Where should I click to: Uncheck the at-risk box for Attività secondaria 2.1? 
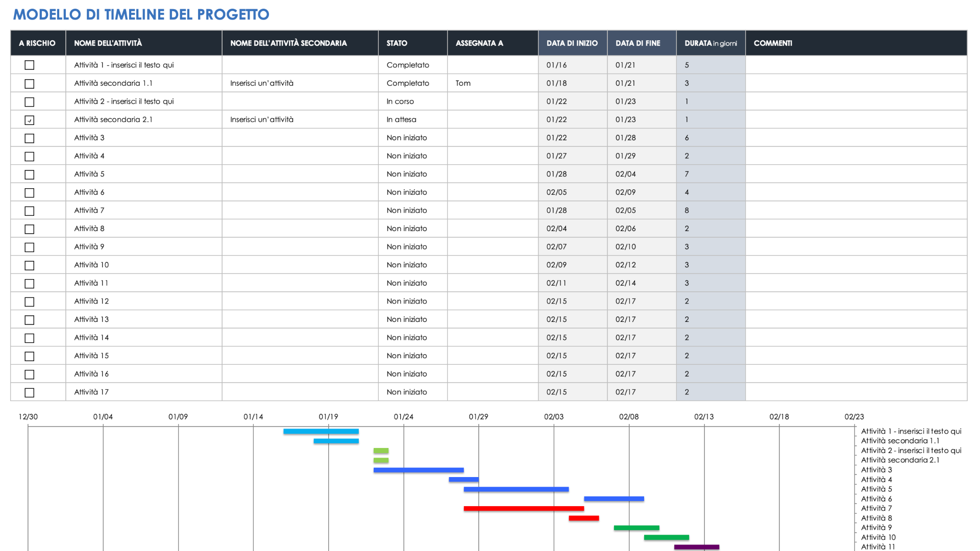[30, 120]
